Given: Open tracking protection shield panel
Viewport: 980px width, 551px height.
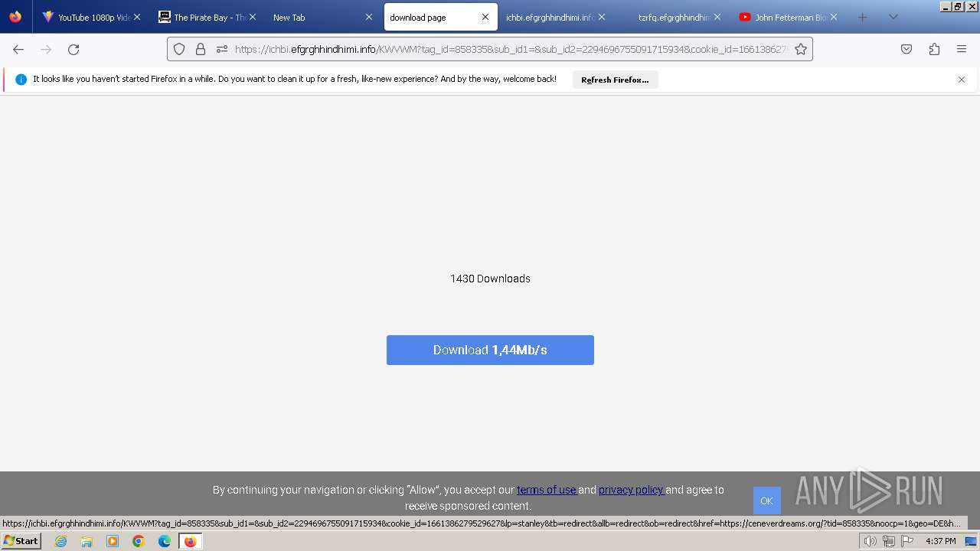Looking at the screenshot, I should pos(179,49).
